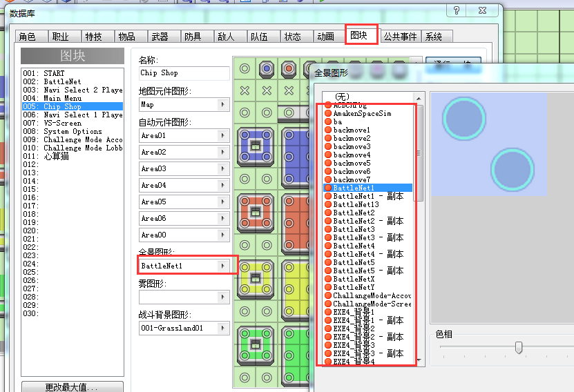Open the 001-Grassland01 battle background picker arrow
The width and height of the screenshot is (574, 392).
223,328
